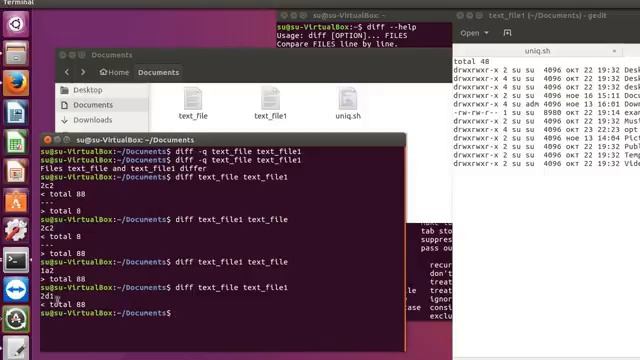Select Downloads in the Files sidebar
Image resolution: width=640 pixels, height=360 pixels.
(x=92, y=120)
